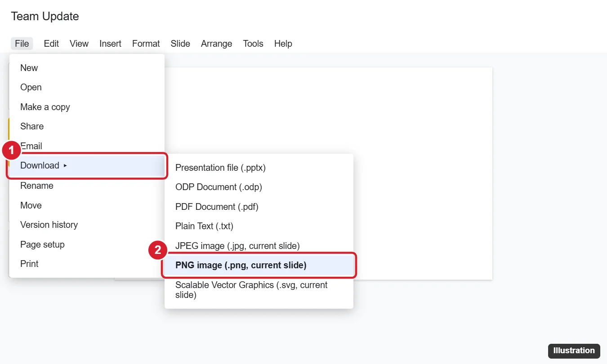Viewport: 607px width, 364px height.
Task: Open Page setup
Action: 87,244
